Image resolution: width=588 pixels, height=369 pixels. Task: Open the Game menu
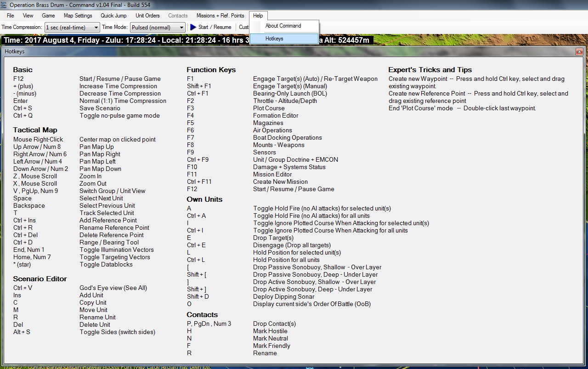(48, 16)
